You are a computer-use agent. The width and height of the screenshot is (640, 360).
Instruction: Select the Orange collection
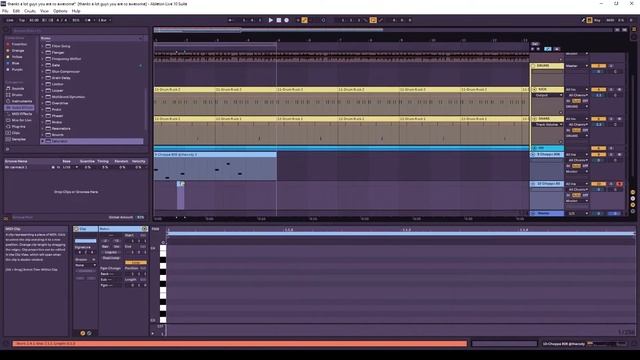(x=16, y=51)
